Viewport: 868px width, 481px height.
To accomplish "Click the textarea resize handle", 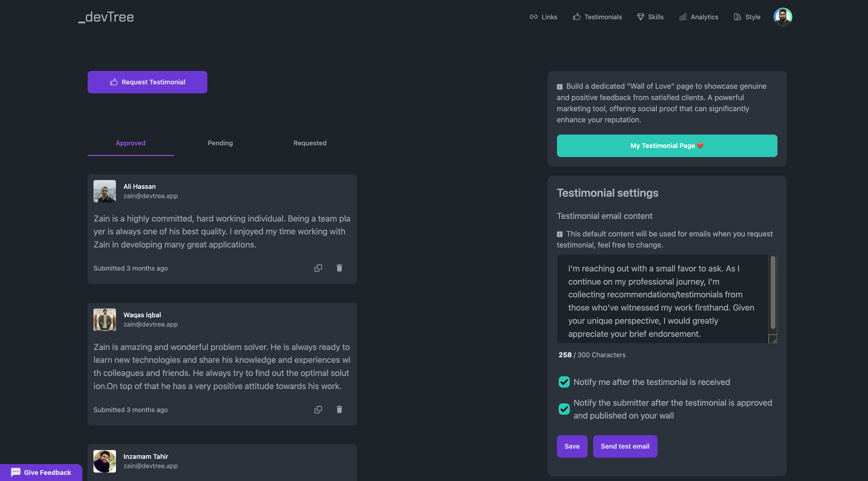I will pos(773,339).
